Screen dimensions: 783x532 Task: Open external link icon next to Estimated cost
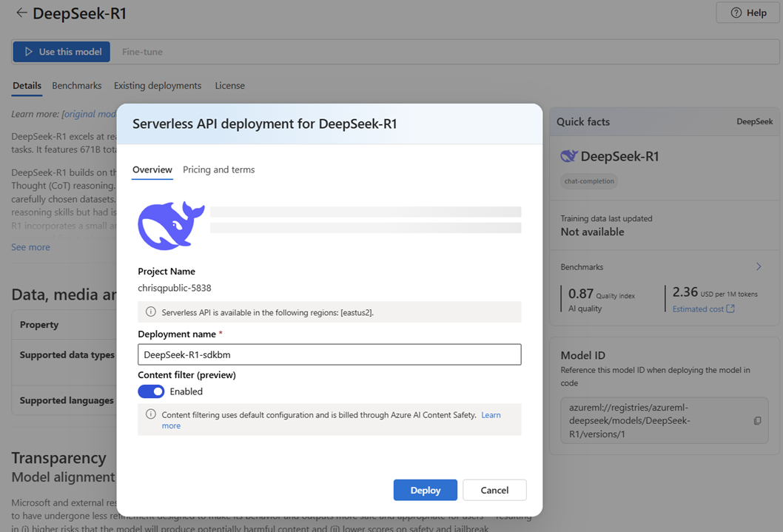[x=730, y=309]
